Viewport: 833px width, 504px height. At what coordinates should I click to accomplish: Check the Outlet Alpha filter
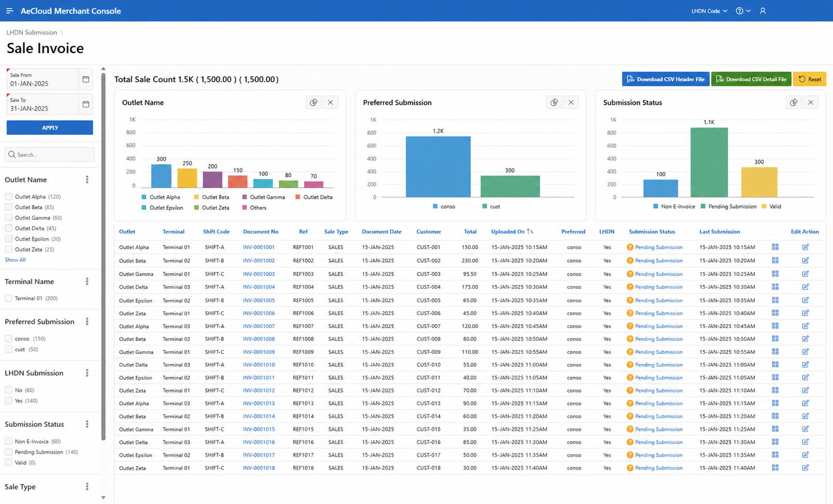[8, 197]
